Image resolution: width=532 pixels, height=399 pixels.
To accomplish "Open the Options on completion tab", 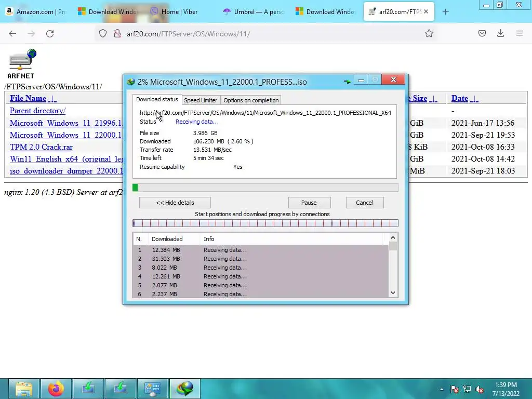I will (x=251, y=100).
